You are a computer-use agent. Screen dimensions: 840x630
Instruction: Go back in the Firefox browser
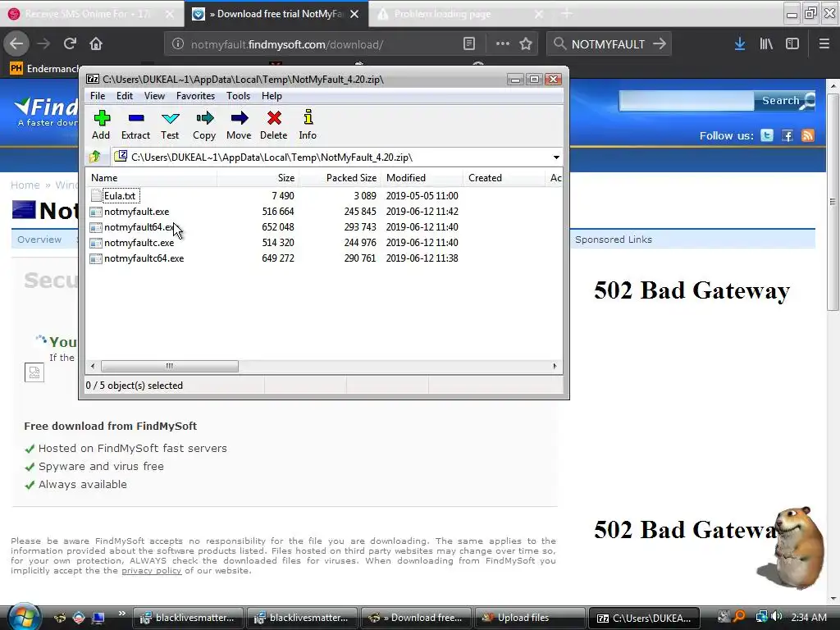16,44
